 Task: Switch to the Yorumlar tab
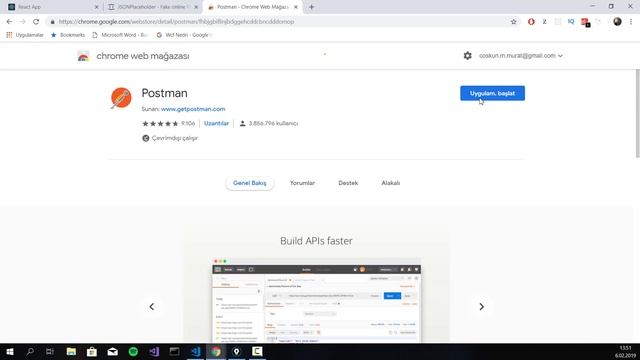tap(302, 183)
